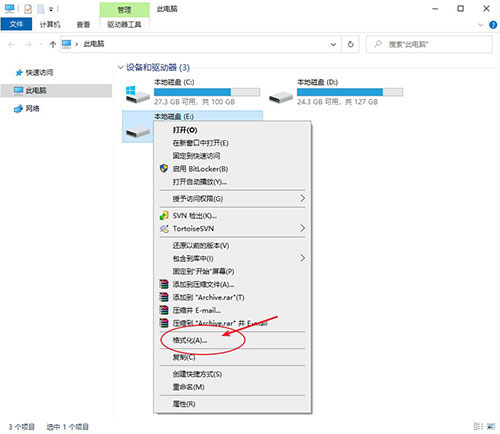Viewport: 500px width, 434px height.
Task: Choose 打开自动播放(Y)... entry
Action: 233,182
